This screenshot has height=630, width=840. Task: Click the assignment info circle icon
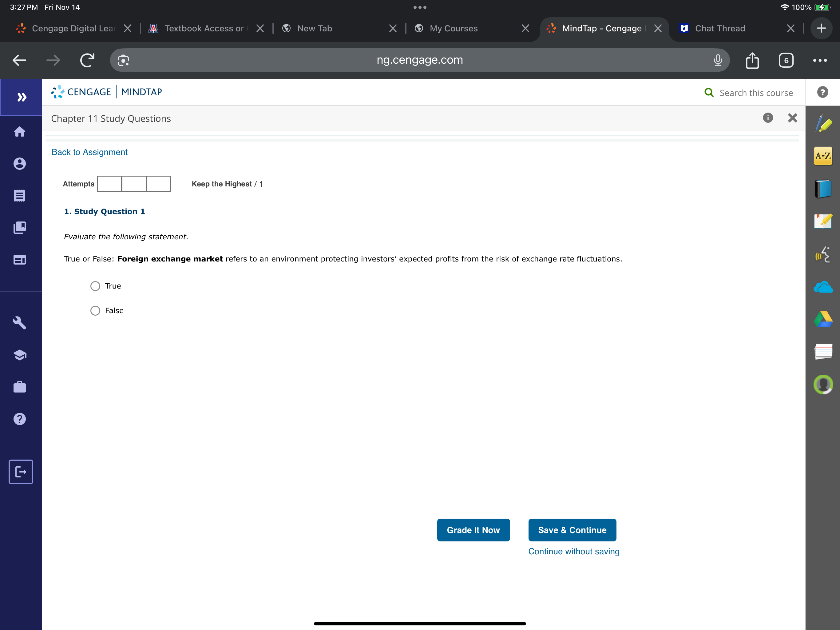[767, 118]
